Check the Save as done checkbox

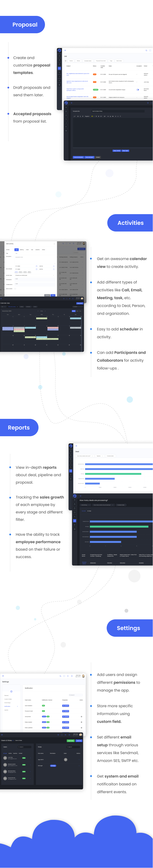[15, 289]
